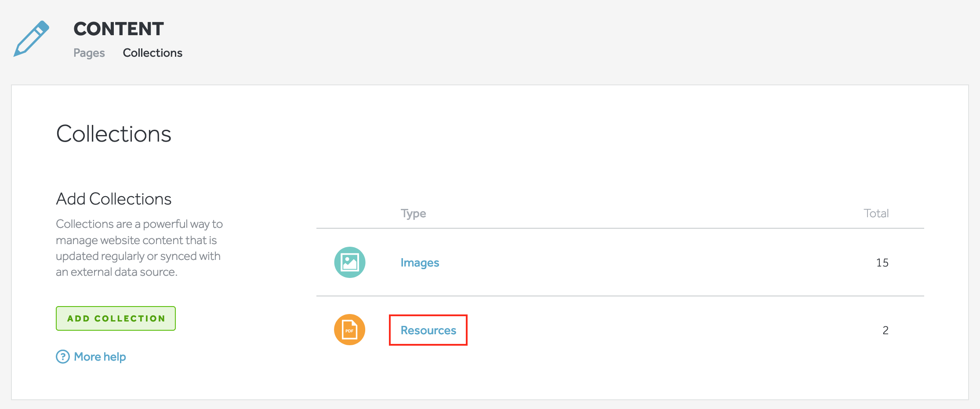The width and height of the screenshot is (980, 409).
Task: Click the Images total count 15
Action: coord(882,262)
